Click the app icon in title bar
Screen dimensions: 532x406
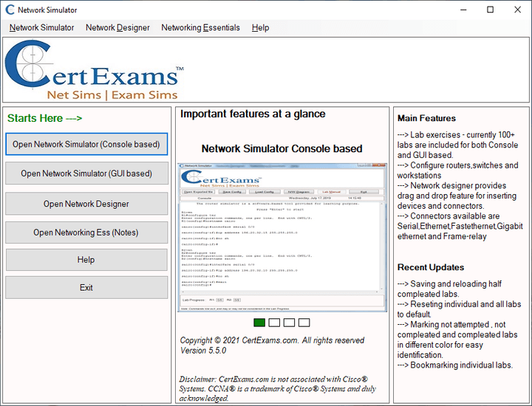pos(10,10)
